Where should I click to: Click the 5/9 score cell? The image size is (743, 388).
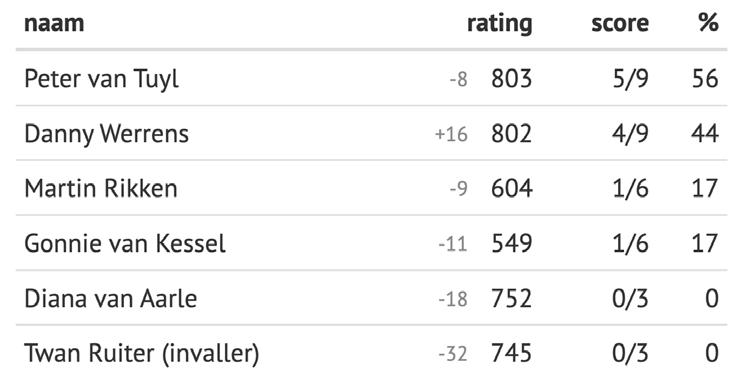click(x=630, y=79)
